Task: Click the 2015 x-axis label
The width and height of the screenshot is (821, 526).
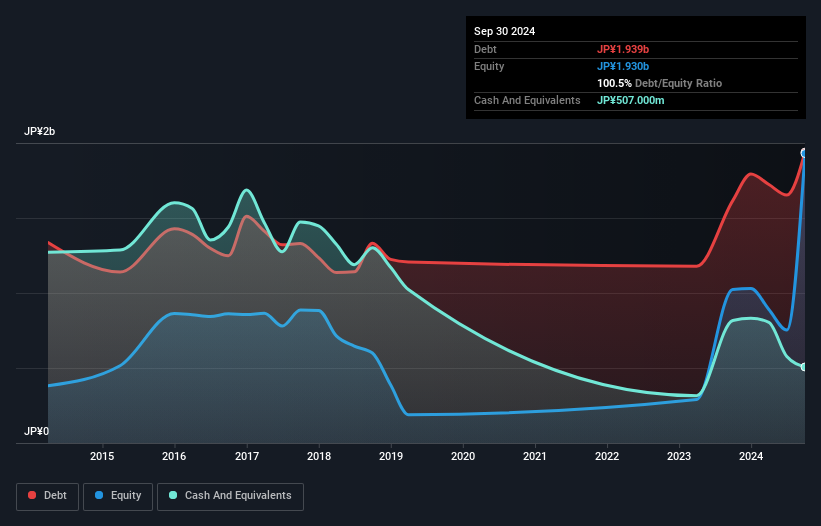Action: (x=102, y=456)
